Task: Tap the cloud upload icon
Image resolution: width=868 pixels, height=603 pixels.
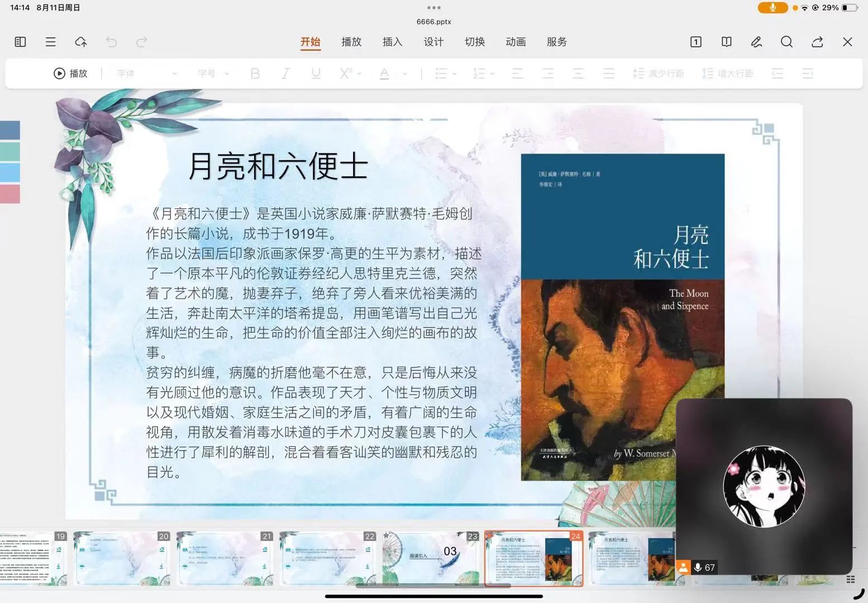Action: pos(81,42)
